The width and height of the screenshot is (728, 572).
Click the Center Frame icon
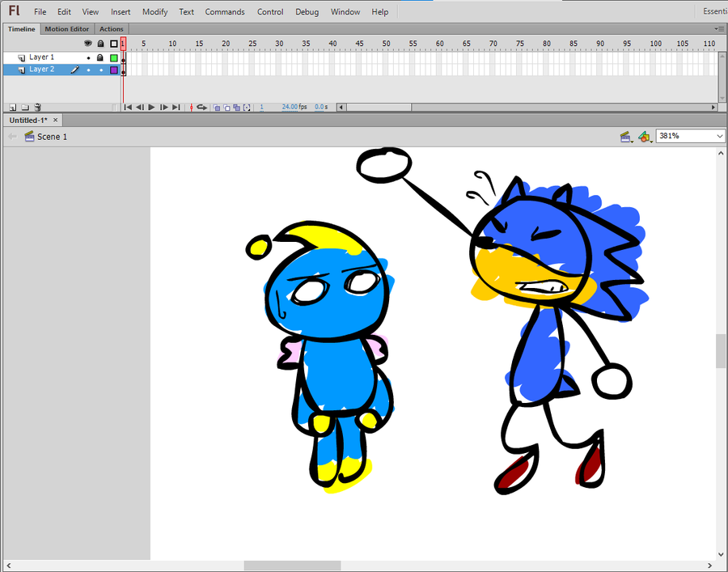tap(191, 108)
